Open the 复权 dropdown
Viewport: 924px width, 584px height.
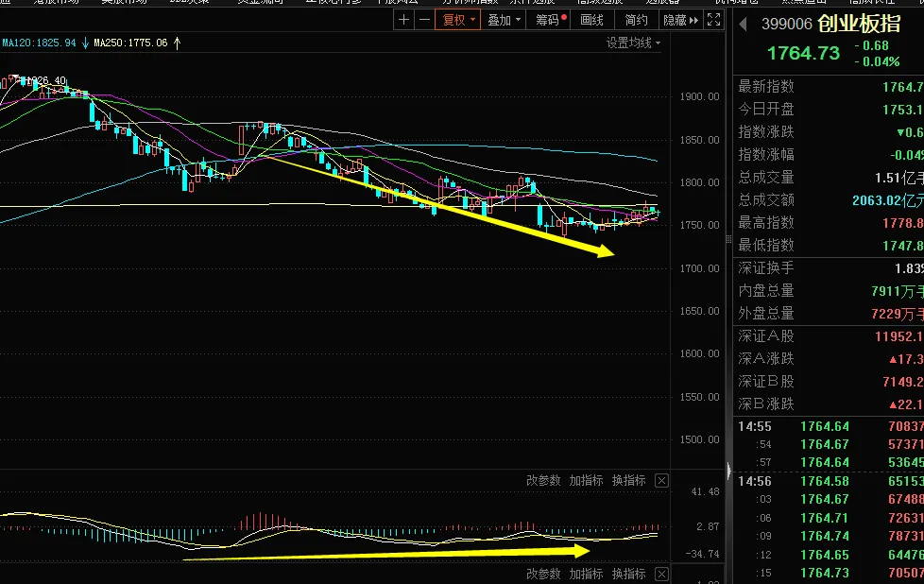(458, 20)
